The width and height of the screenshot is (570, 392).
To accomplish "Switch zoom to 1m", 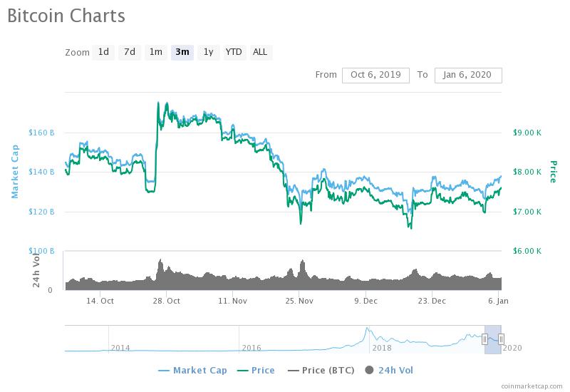I will coord(156,52).
